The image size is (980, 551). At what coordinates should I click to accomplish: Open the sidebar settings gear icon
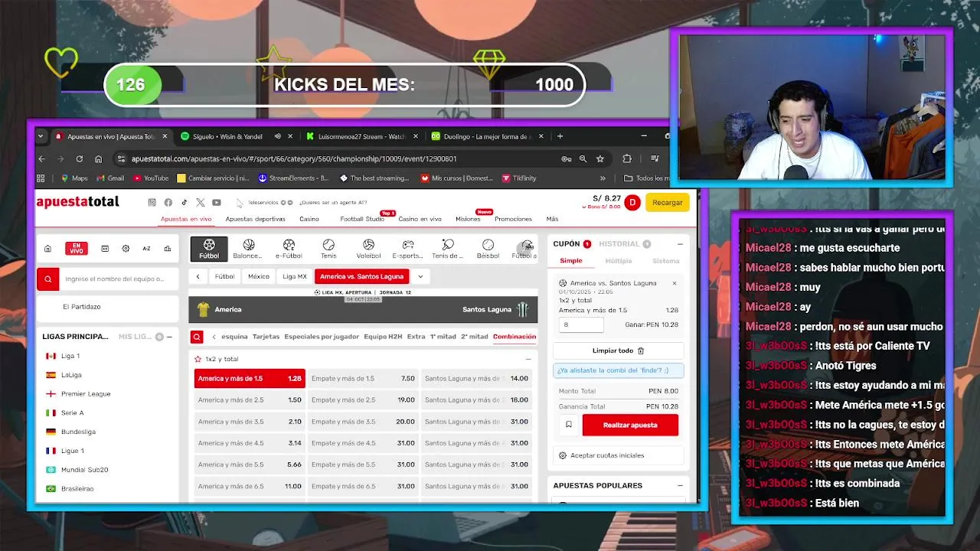(126, 248)
